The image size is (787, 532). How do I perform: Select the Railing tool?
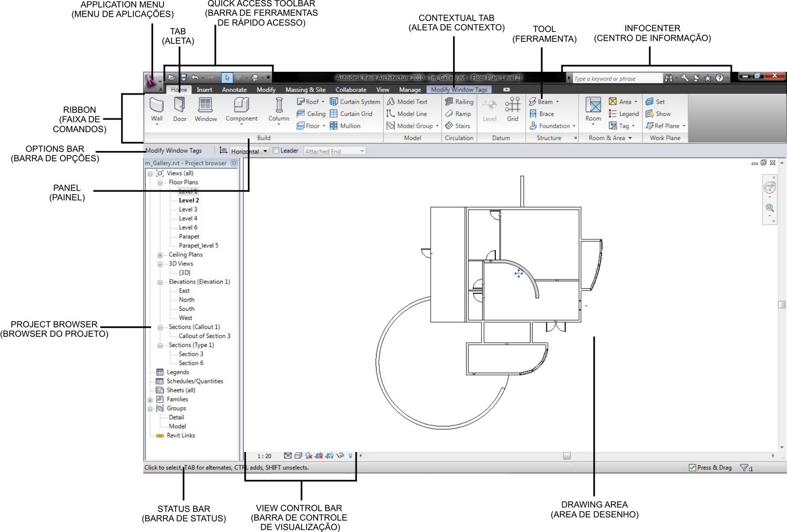tap(459, 102)
